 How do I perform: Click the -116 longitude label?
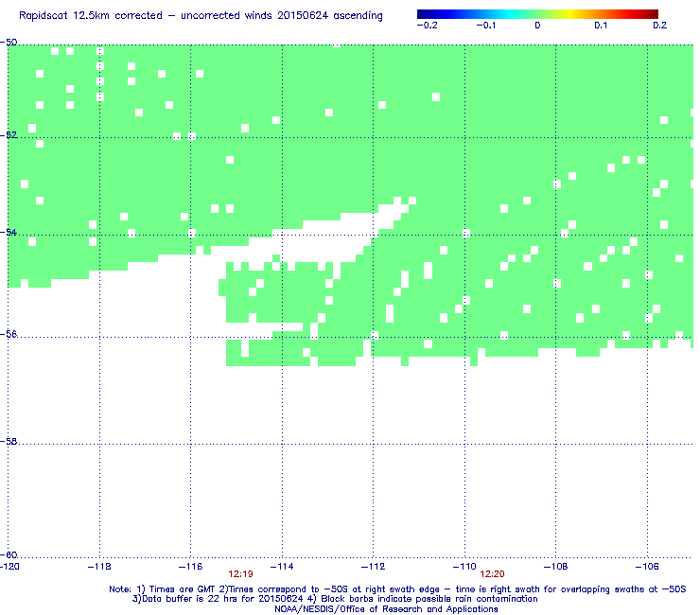click(191, 567)
